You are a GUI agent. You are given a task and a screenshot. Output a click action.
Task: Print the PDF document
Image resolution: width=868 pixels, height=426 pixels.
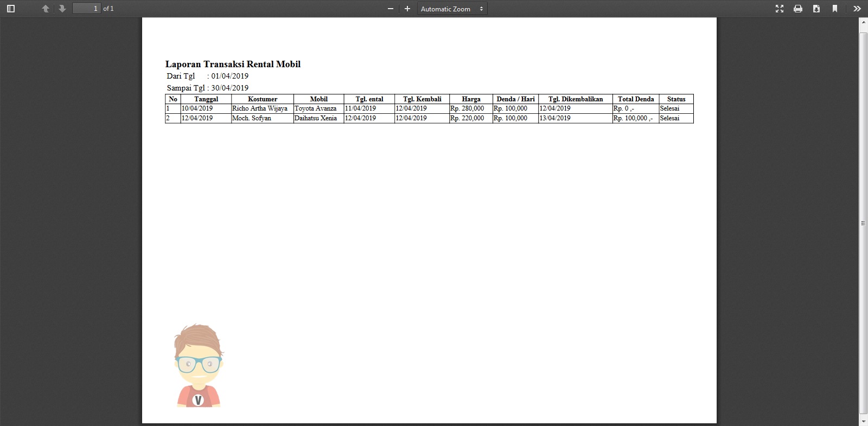pos(798,9)
